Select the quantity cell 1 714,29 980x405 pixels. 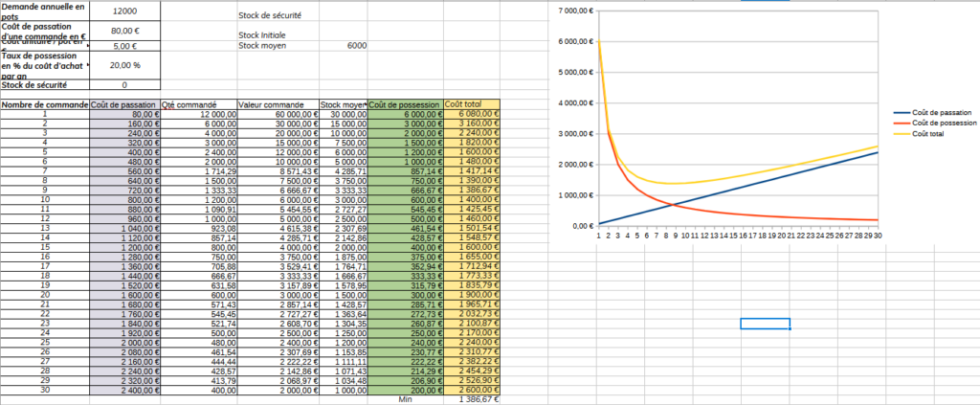click(x=199, y=170)
